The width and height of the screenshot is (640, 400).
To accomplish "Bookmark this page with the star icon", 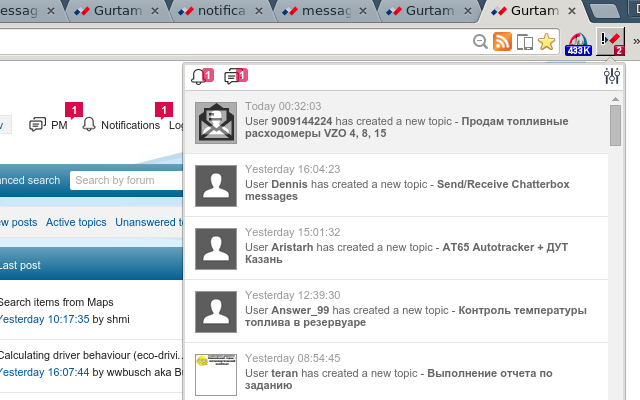I will click(x=546, y=42).
